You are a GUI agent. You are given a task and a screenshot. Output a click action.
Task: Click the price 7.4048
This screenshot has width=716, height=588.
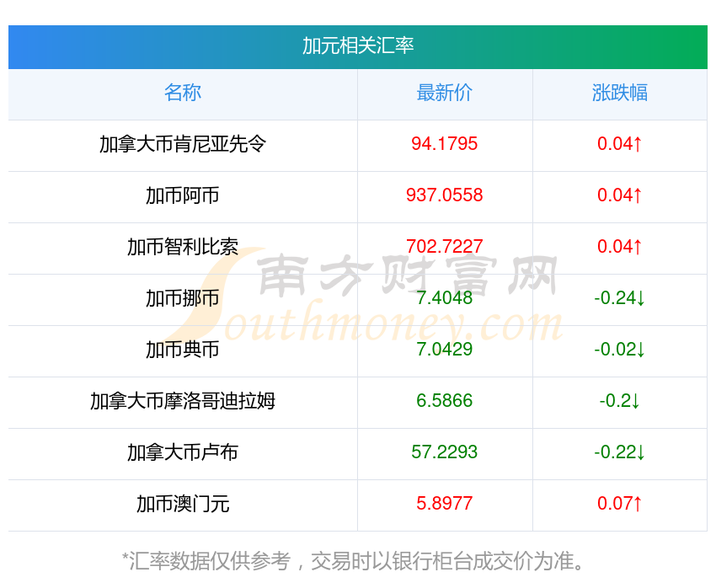tap(444, 298)
